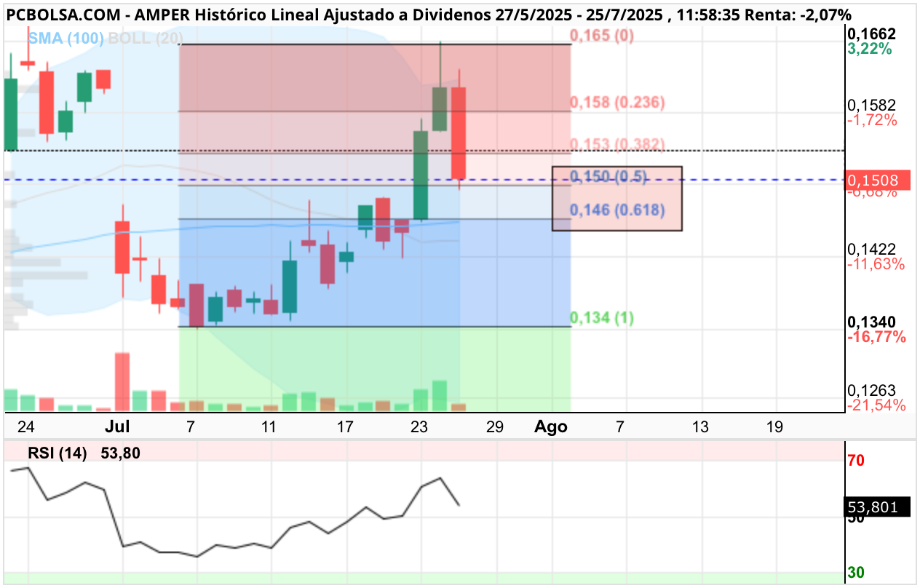Click the RSI oversold level 30
This screenshot has width=920, height=588.
click(x=857, y=573)
